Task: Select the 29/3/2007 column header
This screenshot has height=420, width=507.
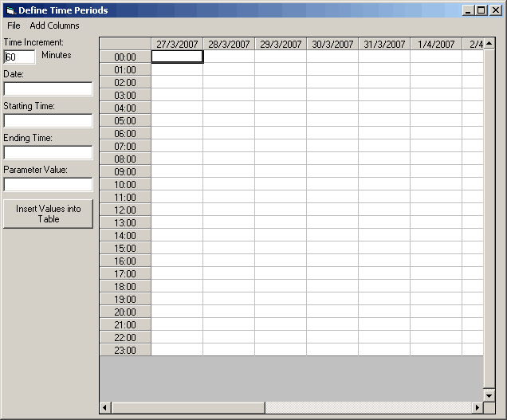Action: pyautogui.click(x=281, y=44)
